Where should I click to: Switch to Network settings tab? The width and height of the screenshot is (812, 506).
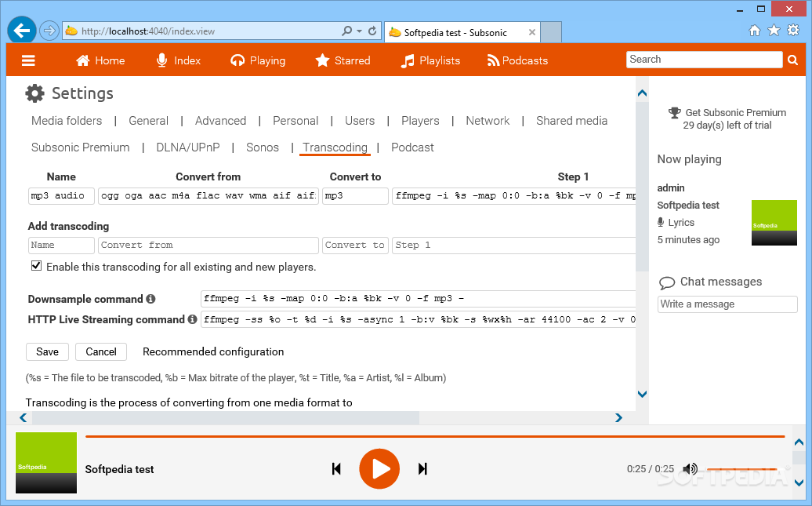coord(488,121)
